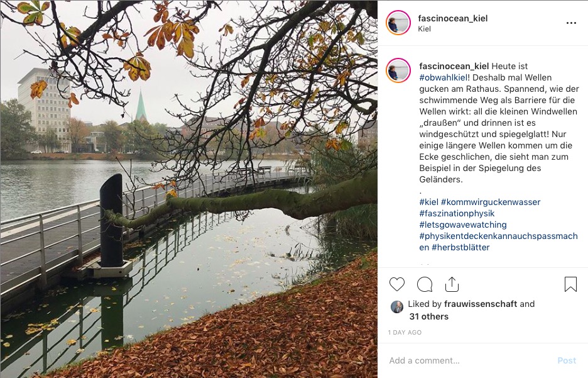The height and width of the screenshot is (378, 588).
Task: Open frauwissenschaft's small avatar beside likes
Action: [397, 307]
